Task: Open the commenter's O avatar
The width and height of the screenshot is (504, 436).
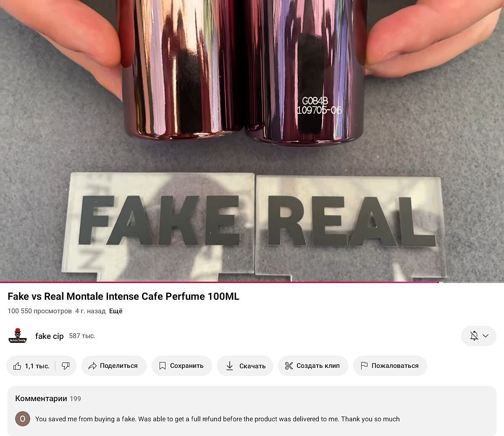Action: (23, 419)
